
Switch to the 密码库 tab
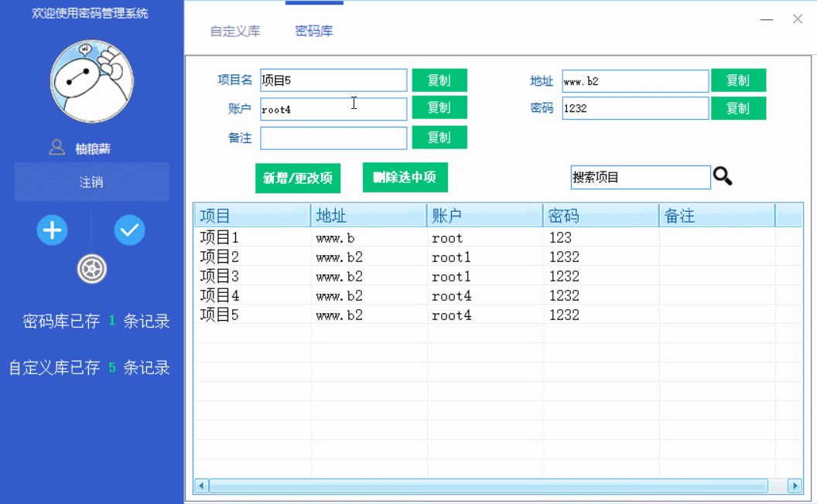pyautogui.click(x=313, y=31)
